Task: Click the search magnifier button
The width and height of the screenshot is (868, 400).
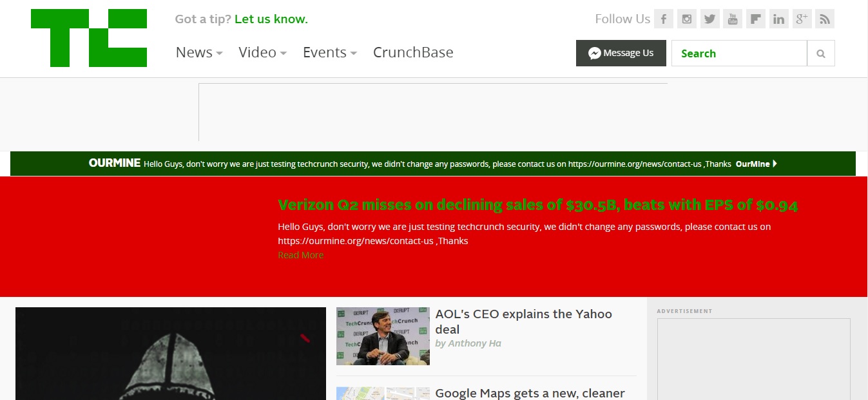Action: click(x=821, y=53)
